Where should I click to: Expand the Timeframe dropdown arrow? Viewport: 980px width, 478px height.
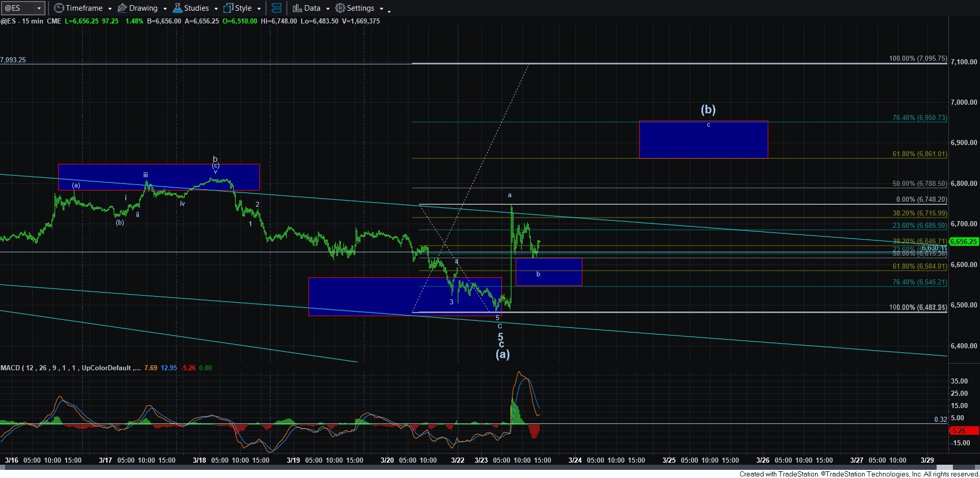pos(110,9)
